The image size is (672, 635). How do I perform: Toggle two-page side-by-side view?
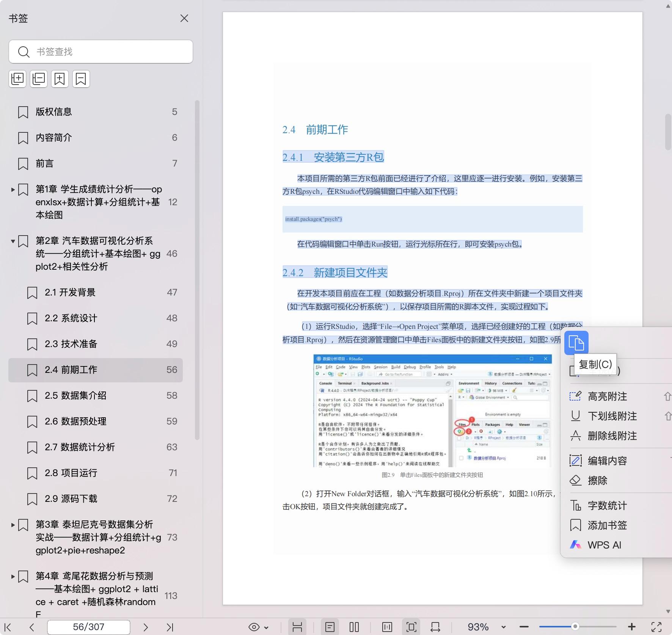coord(354,627)
